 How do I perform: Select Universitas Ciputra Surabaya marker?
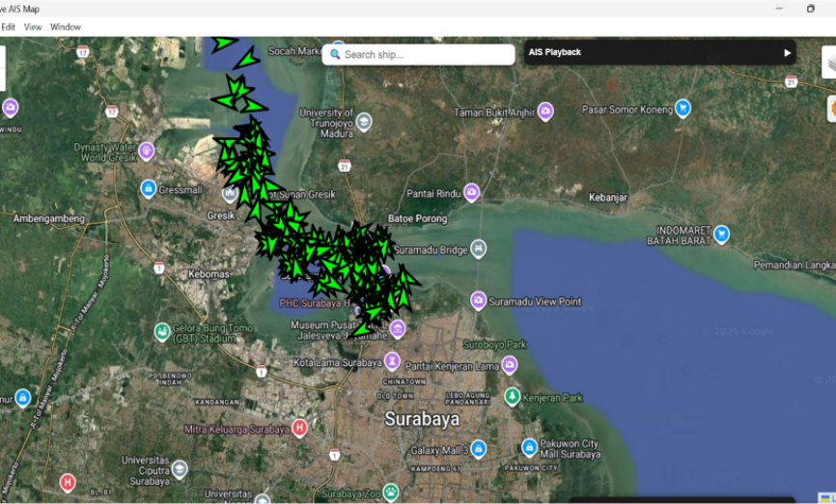tap(180, 469)
